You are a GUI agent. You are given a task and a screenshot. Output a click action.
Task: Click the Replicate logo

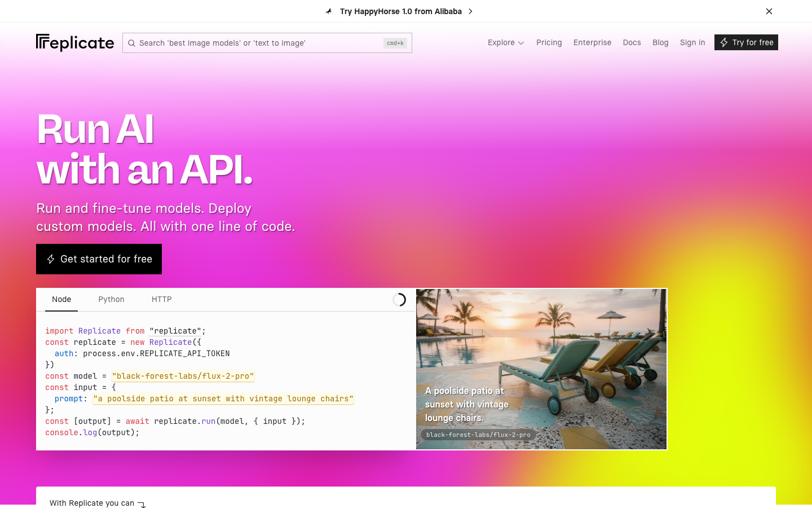coord(75,43)
